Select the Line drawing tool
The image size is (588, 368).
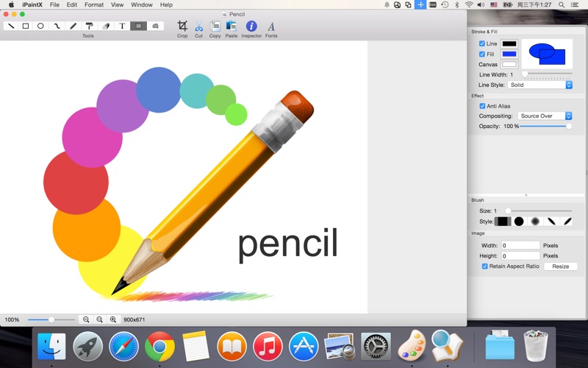point(11,26)
